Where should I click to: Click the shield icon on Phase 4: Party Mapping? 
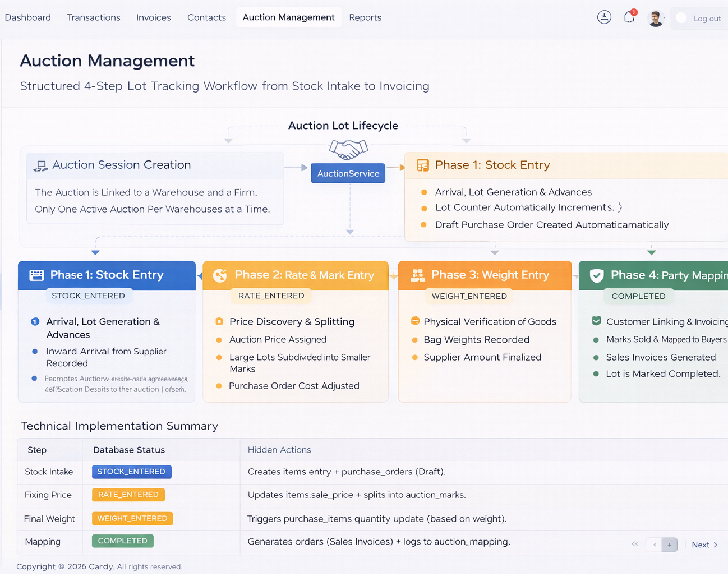(x=596, y=275)
